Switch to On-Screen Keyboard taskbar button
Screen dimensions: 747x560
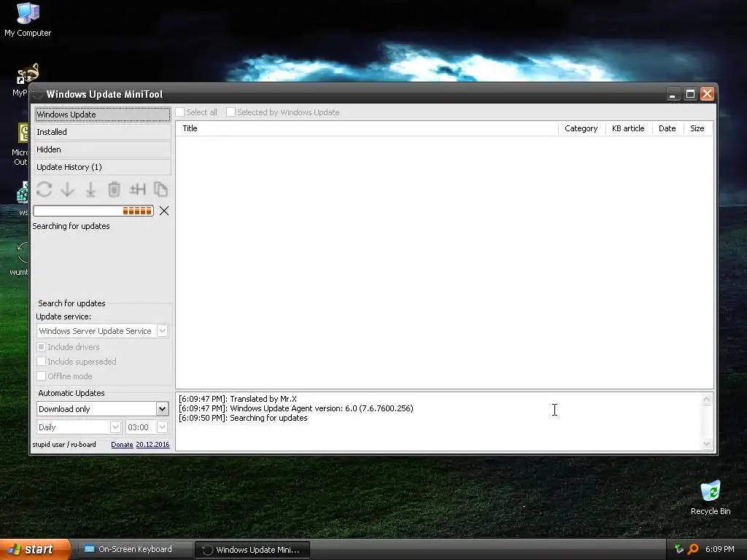click(x=134, y=549)
